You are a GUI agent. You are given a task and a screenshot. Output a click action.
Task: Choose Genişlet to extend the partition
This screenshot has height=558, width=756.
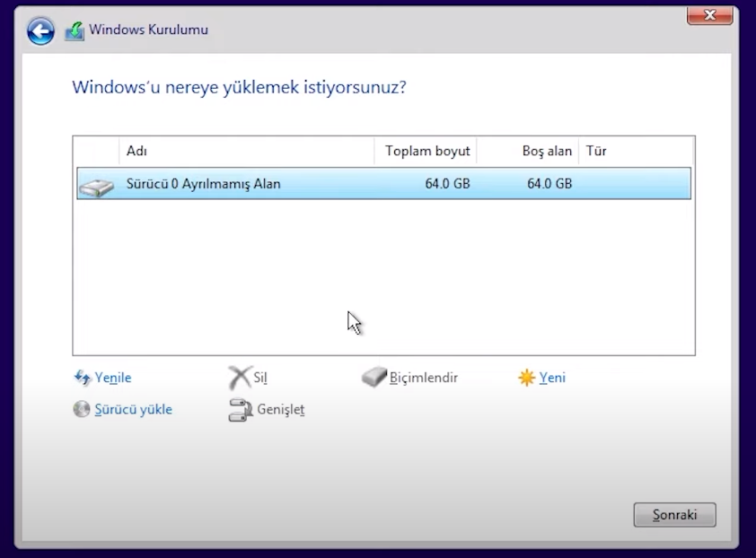coord(281,410)
